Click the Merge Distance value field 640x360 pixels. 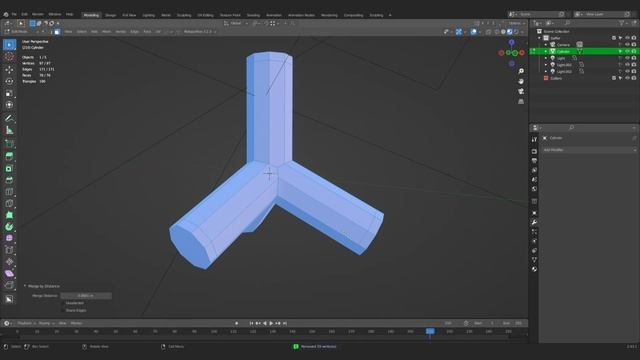click(x=86, y=296)
